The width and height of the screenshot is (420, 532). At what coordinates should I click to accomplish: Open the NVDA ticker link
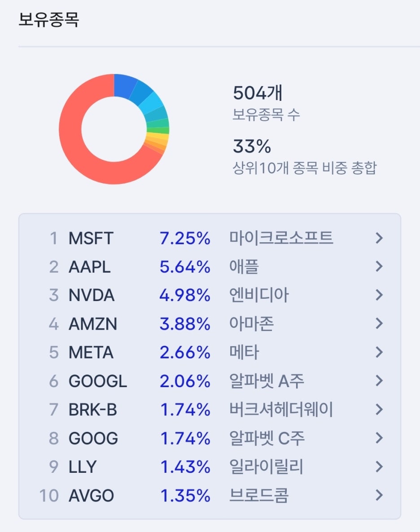click(x=92, y=295)
